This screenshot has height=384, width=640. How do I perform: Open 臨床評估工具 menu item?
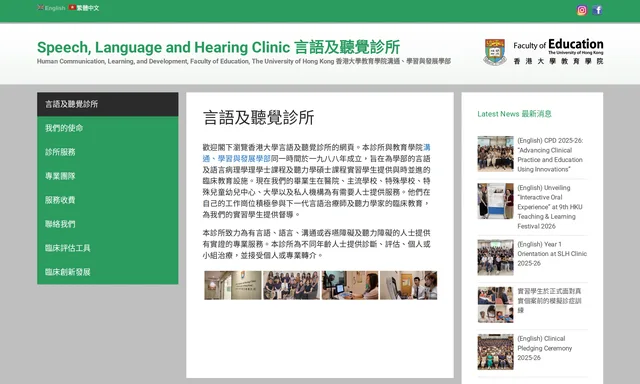point(108,248)
